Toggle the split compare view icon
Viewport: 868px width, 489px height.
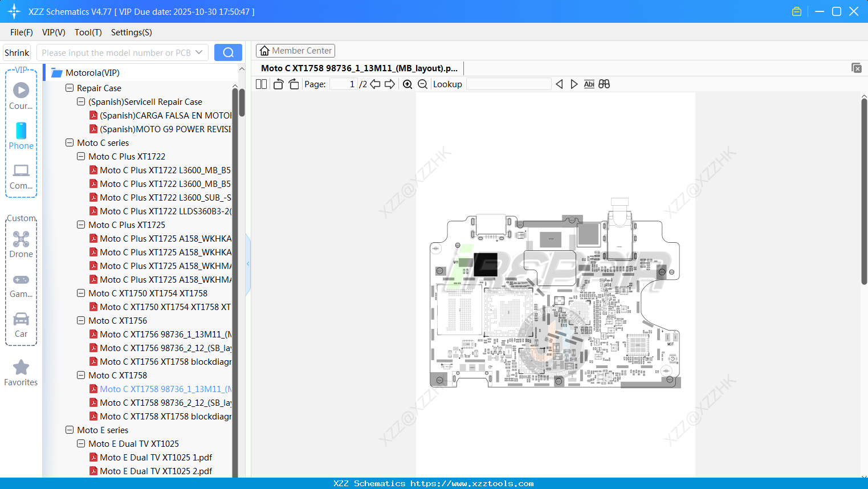(x=604, y=84)
